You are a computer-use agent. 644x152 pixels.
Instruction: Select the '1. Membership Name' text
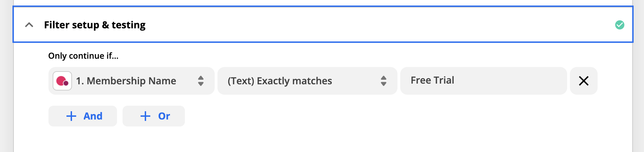[126, 81]
